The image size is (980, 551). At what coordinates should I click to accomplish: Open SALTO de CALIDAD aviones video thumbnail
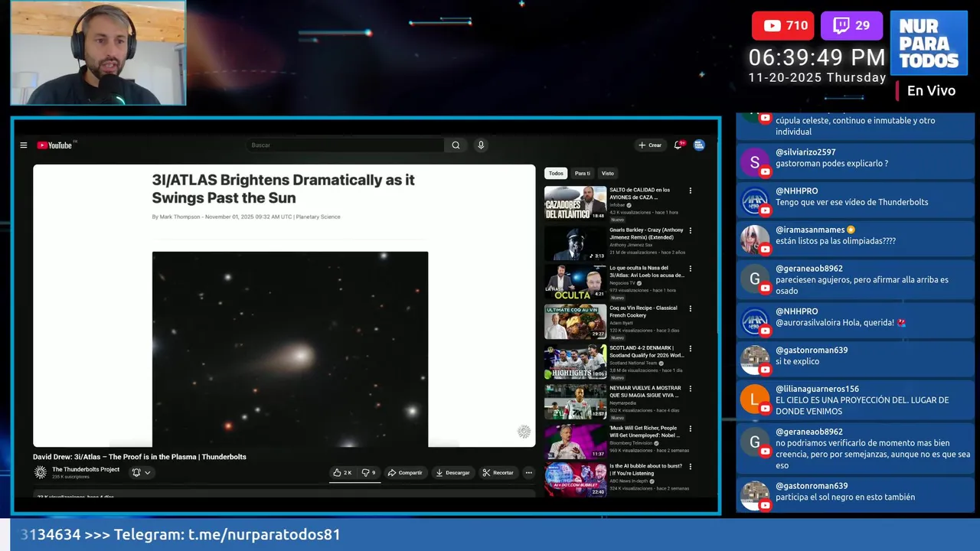click(575, 203)
